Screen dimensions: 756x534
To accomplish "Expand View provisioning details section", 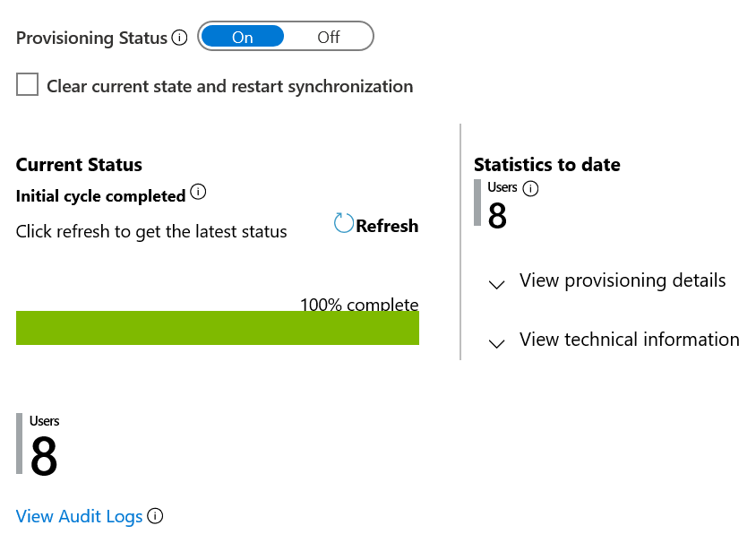I will (622, 280).
